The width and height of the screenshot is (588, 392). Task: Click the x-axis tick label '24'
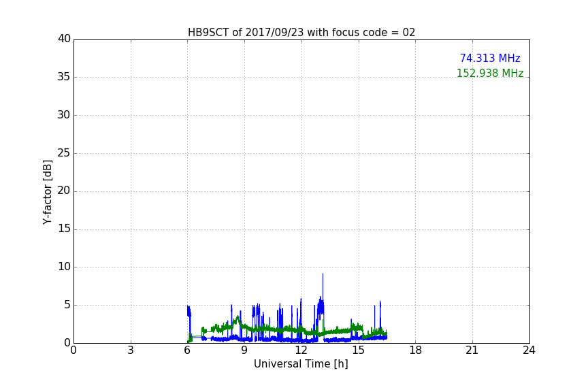pos(529,350)
